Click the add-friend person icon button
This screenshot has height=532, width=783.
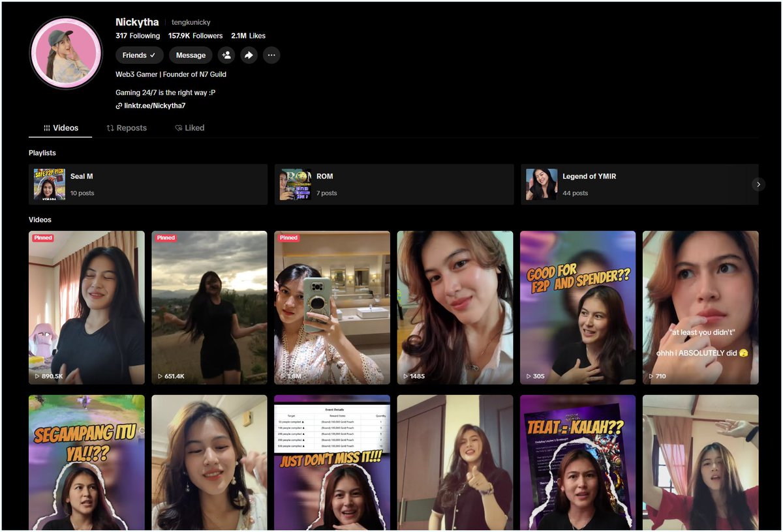[226, 55]
